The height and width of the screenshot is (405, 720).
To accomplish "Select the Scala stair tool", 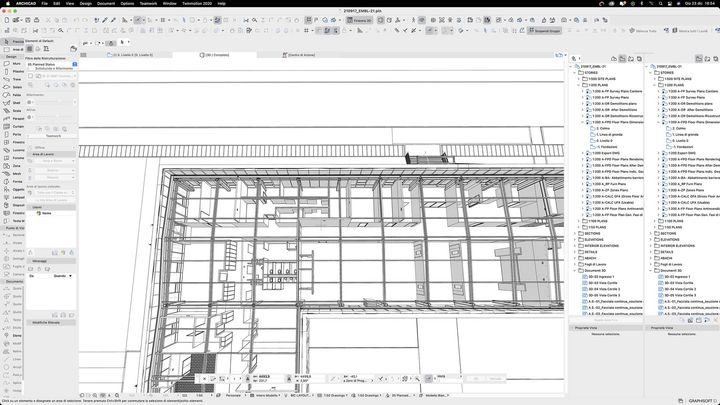I will tap(12, 111).
